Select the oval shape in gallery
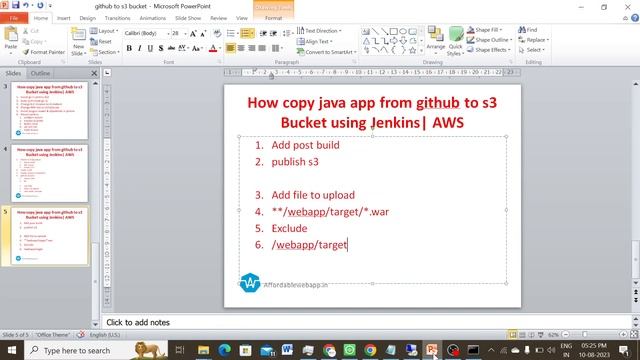 tap(403, 31)
